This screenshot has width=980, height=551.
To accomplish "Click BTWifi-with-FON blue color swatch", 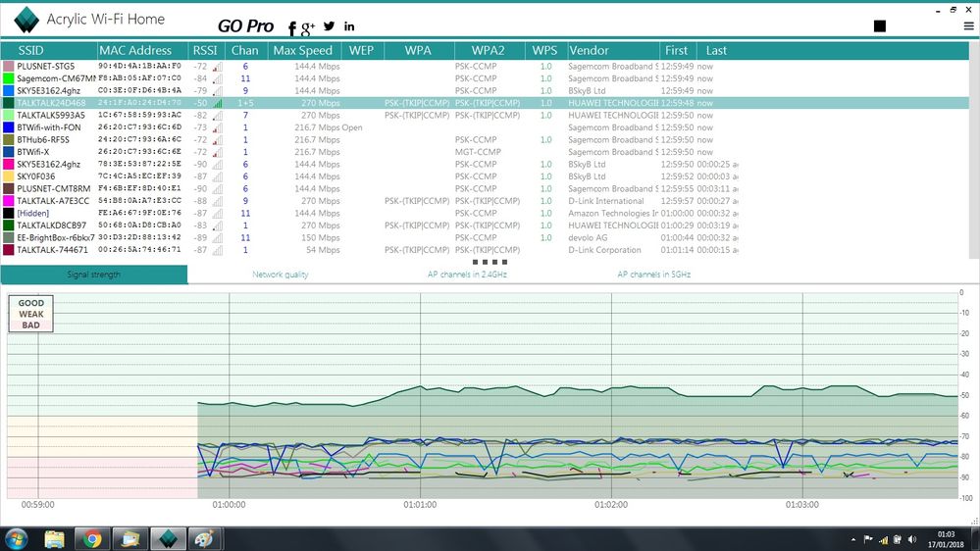I will pyautogui.click(x=8, y=127).
